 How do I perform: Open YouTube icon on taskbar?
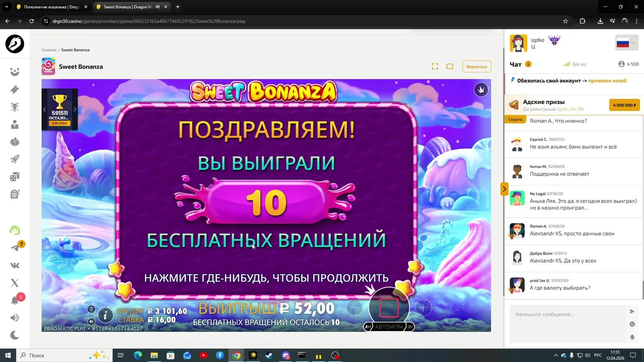click(203, 355)
